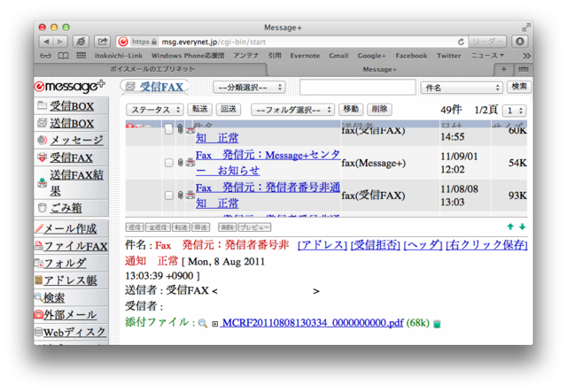The image size is (567, 392).
Task: Open the フォルダ選択 dropdown
Action: point(292,110)
